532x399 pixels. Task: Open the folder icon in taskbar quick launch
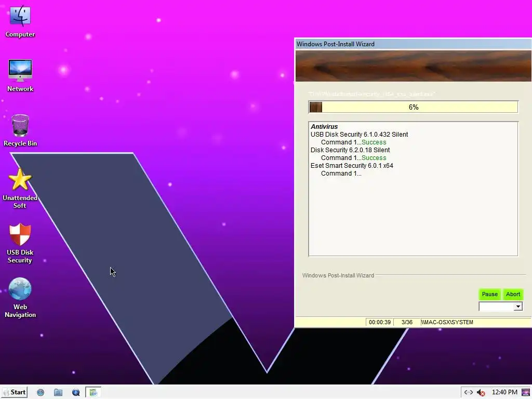click(58, 393)
